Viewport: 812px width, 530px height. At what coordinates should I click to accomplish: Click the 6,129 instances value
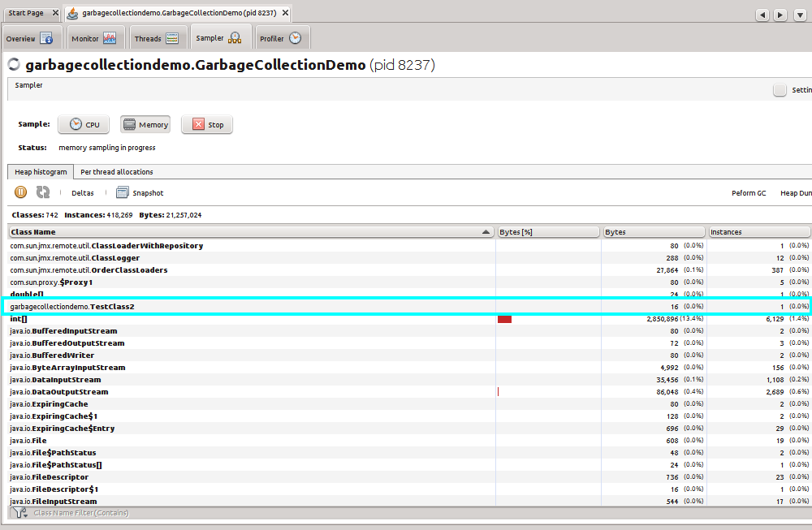[775, 319]
